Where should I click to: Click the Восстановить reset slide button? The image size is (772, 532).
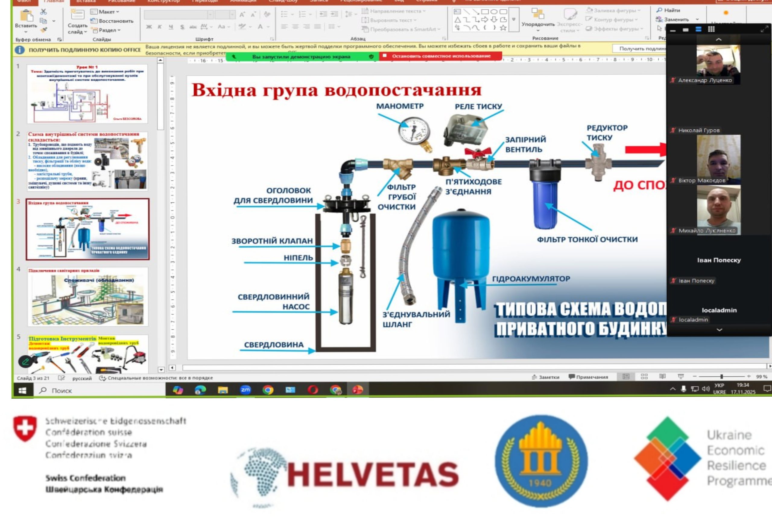[x=112, y=21]
